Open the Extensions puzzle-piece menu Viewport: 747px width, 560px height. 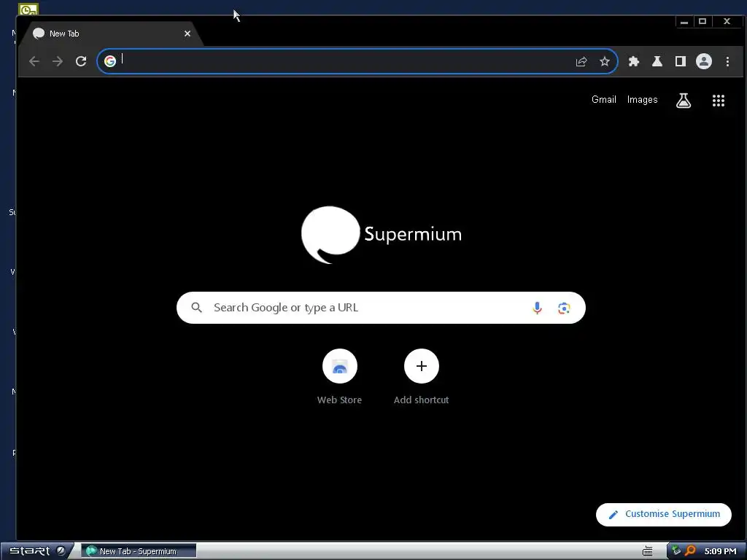click(634, 61)
